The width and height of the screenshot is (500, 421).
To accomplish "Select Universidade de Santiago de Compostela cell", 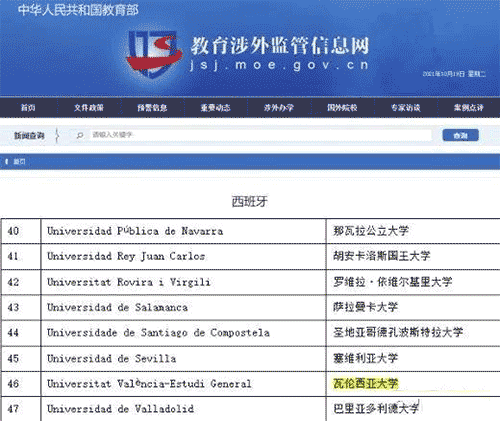I will tap(183, 333).
